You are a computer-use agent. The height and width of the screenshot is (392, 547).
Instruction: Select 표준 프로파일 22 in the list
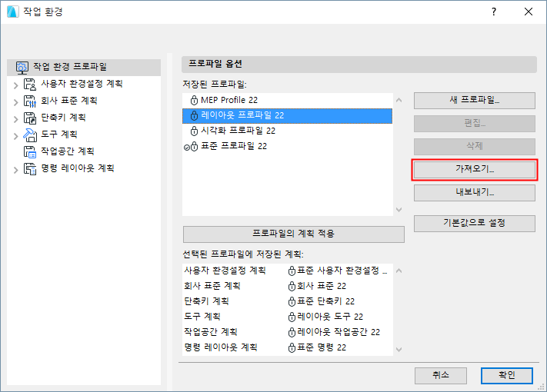[x=287, y=146]
